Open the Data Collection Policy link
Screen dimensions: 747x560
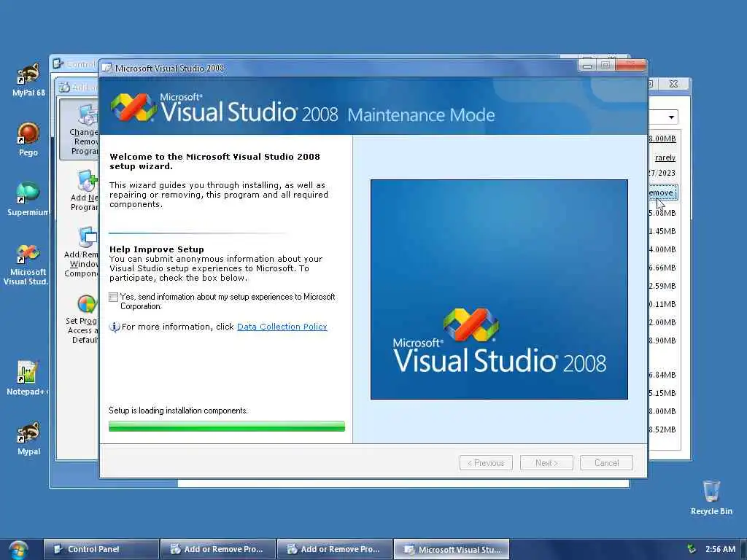coord(282,327)
